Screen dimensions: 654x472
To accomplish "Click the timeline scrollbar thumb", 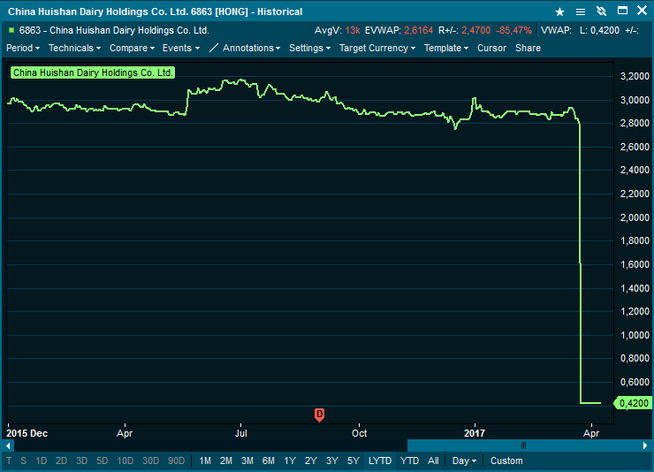I will (523, 446).
